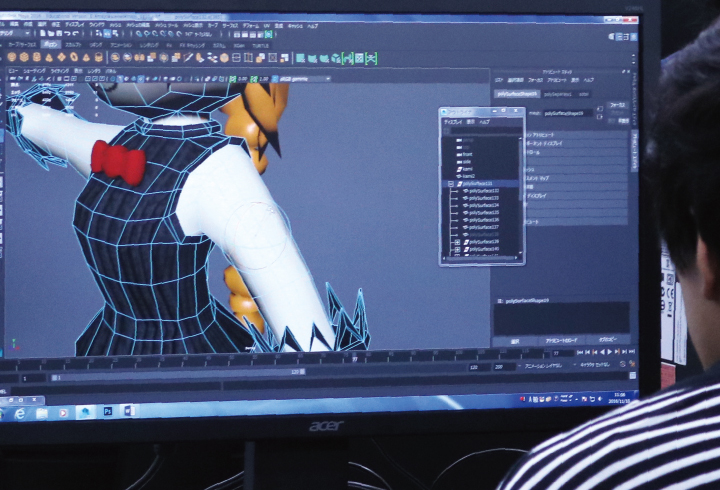Screen dimensions: 720x490
Task: Open Internet Explorer from the taskbar
Action: pyautogui.click(x=20, y=414)
